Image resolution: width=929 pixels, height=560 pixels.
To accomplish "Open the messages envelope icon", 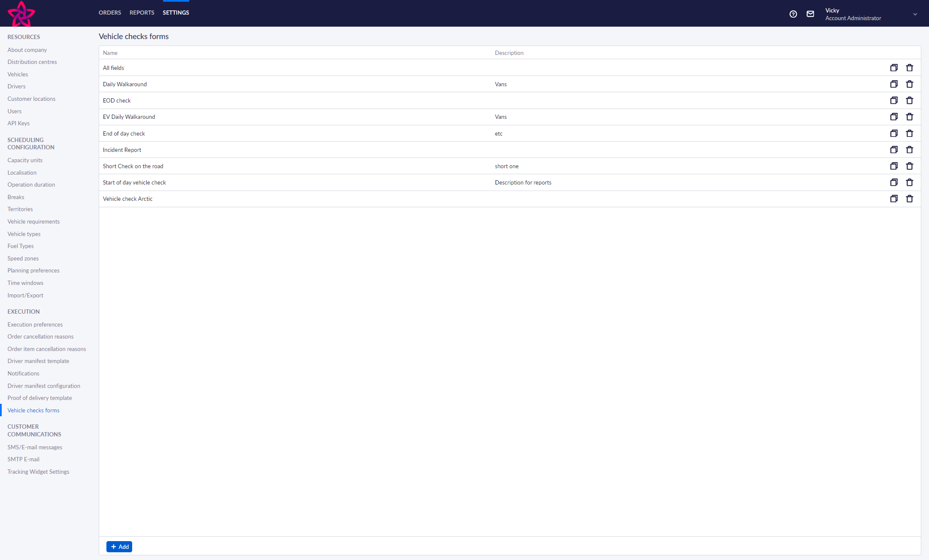I will pyautogui.click(x=810, y=14).
